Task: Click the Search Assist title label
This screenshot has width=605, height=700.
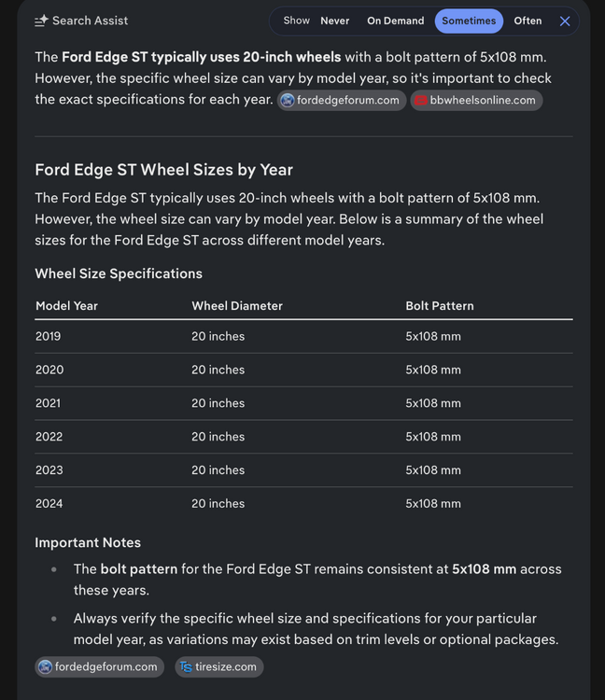Action: pyautogui.click(x=91, y=21)
